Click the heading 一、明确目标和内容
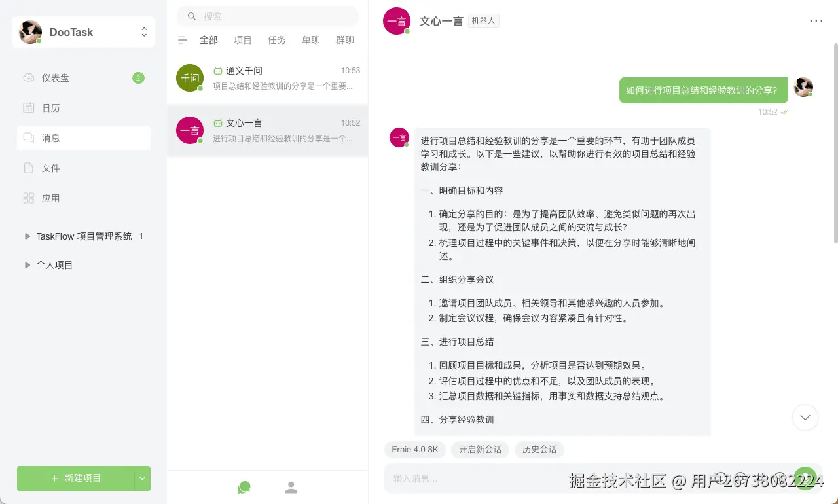This screenshot has height=504, width=838. (462, 191)
